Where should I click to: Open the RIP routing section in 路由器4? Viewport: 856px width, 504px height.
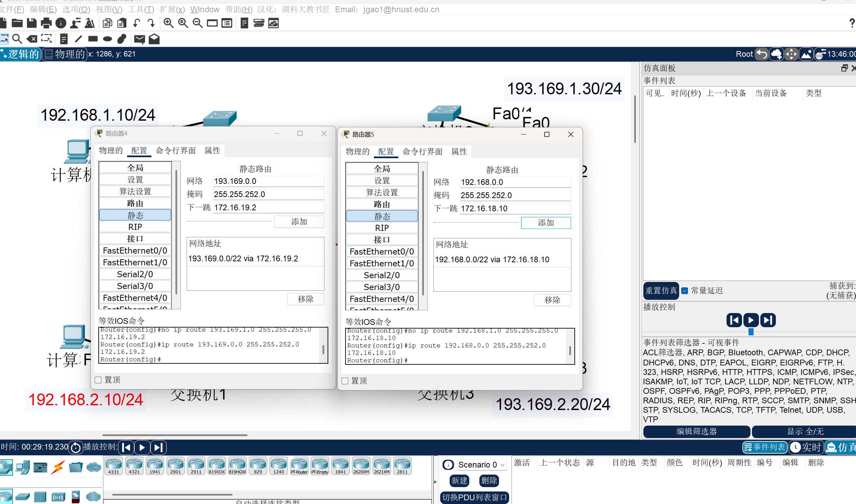[x=135, y=227]
